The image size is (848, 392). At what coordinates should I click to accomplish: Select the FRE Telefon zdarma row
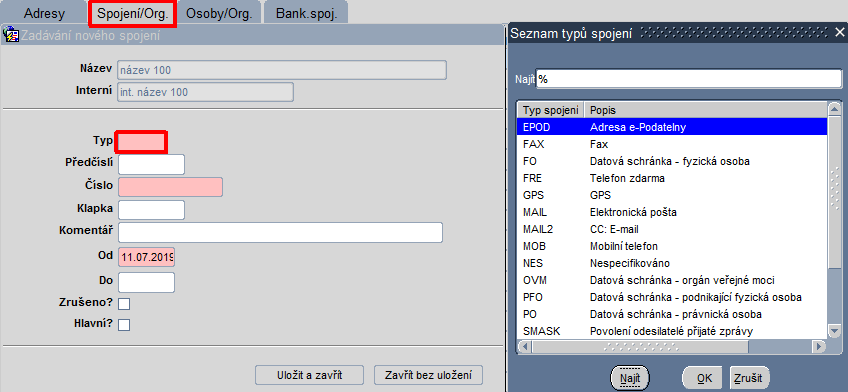coord(673,178)
